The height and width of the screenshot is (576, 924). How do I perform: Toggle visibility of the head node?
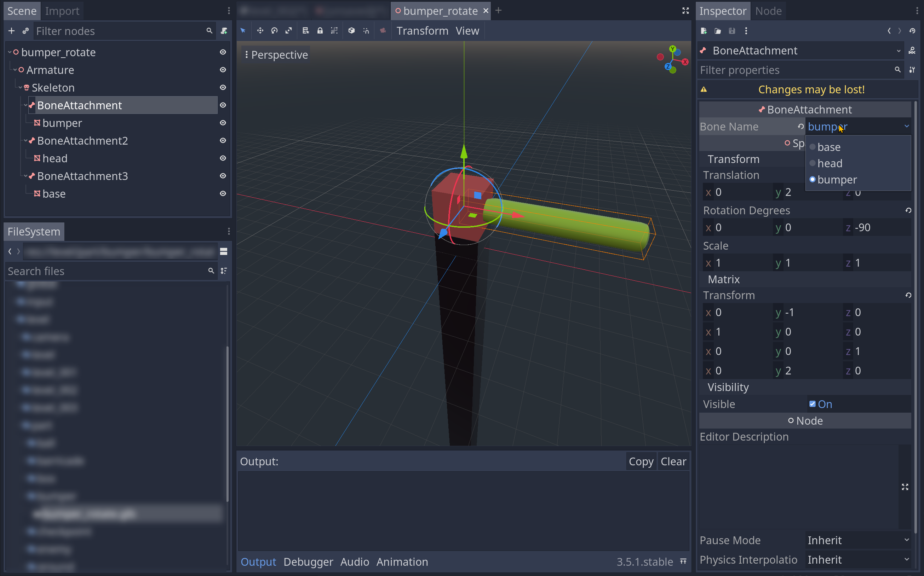tap(223, 158)
